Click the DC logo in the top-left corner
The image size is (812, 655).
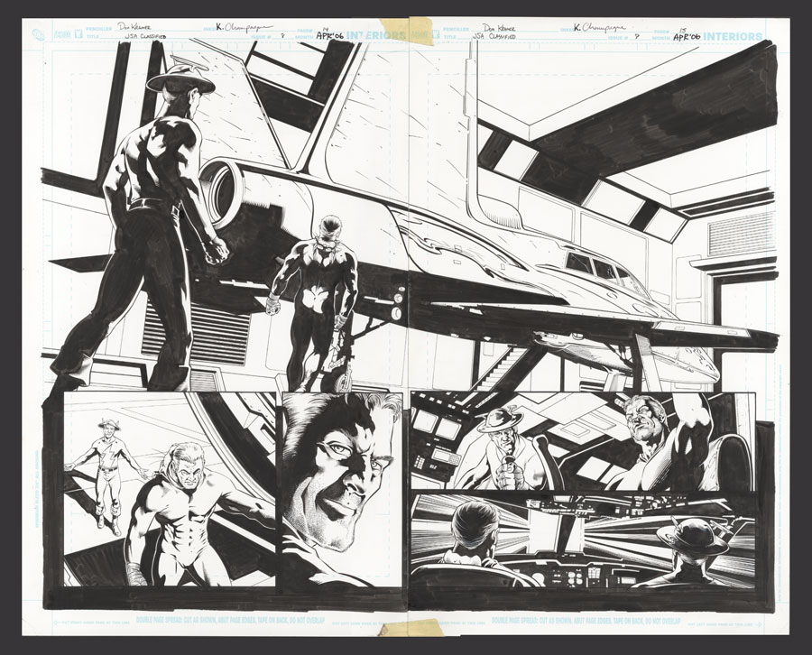point(38,35)
